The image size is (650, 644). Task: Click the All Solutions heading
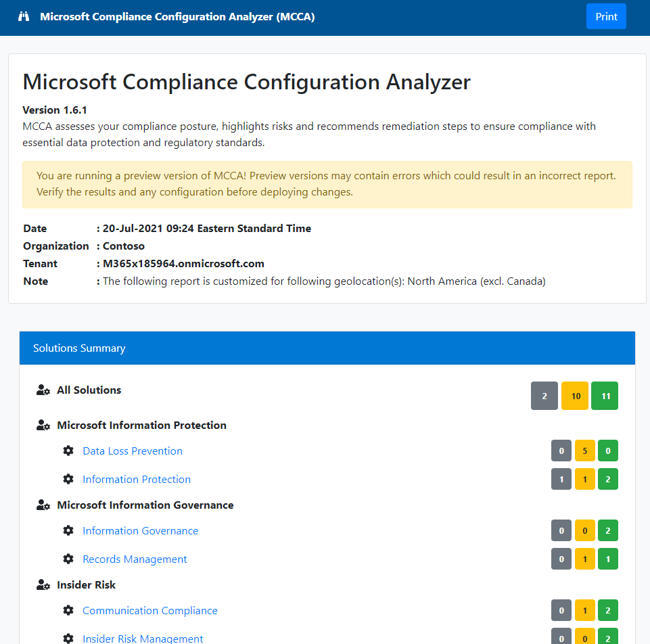coord(89,390)
